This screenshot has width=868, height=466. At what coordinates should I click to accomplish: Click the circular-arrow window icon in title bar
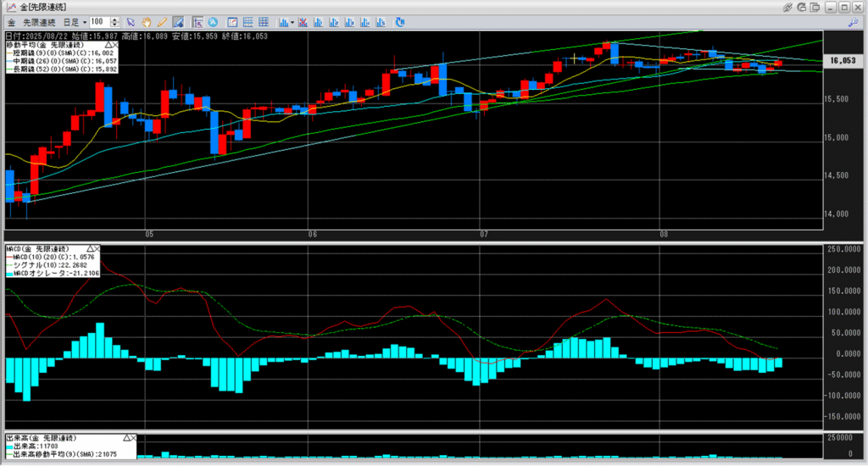coord(802,7)
